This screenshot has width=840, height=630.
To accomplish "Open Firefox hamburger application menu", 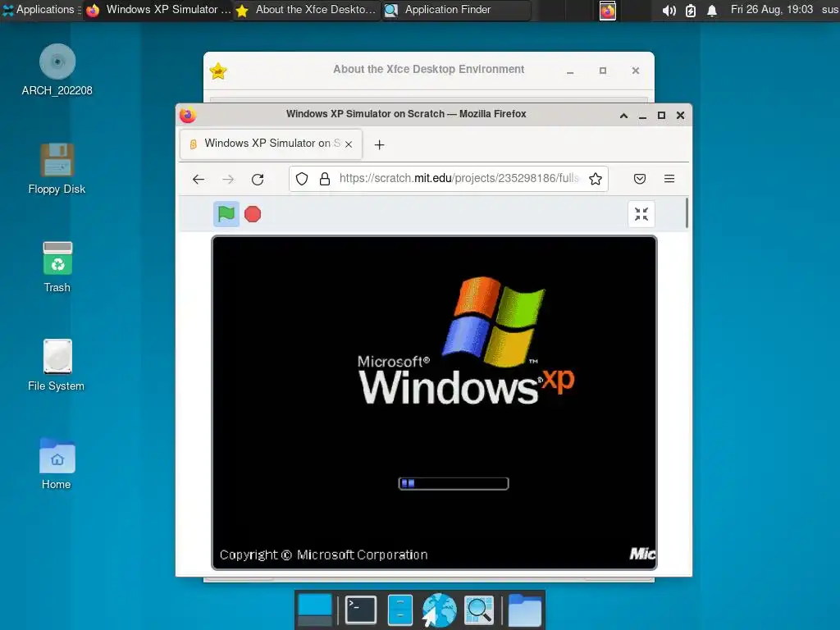I will tap(669, 178).
